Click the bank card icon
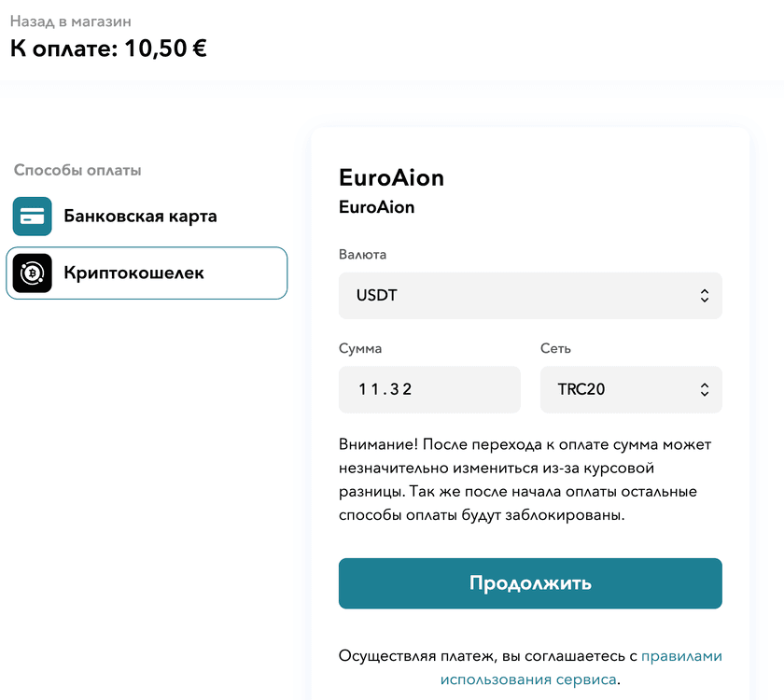This screenshot has width=784, height=700. coord(33,217)
